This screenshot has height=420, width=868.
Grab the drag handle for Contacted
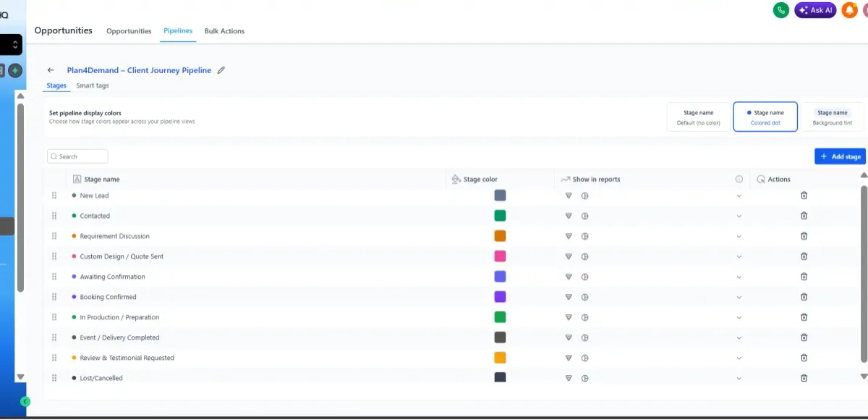pos(54,216)
